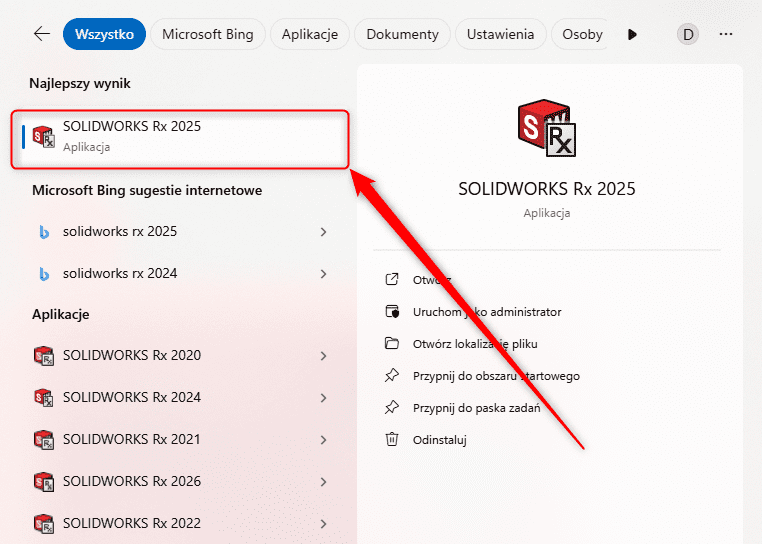This screenshot has height=544, width=762.
Task: Select the Microsoft Bing filter tab
Action: [x=208, y=34]
